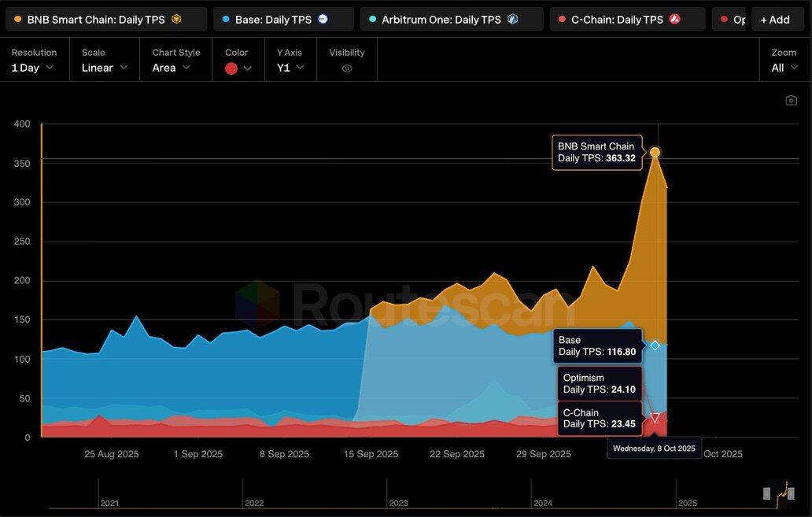
Task: Click the BNB Smart Chain cube logo icon
Action: [176, 19]
